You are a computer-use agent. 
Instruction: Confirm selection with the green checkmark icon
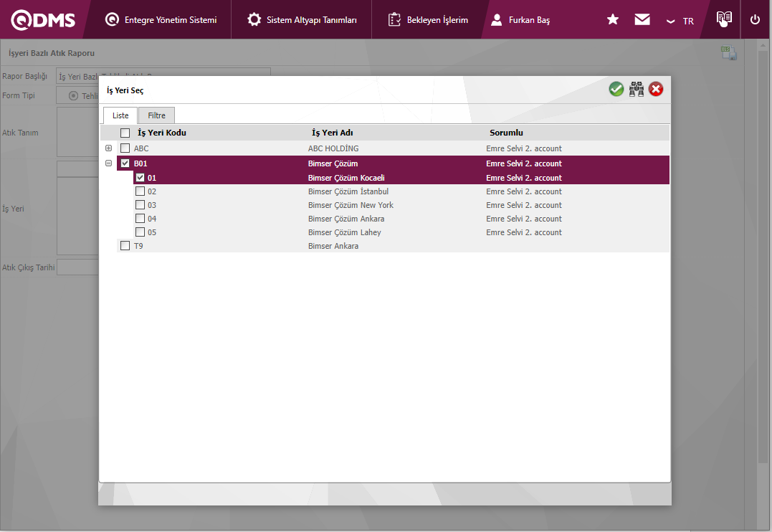tap(616, 89)
